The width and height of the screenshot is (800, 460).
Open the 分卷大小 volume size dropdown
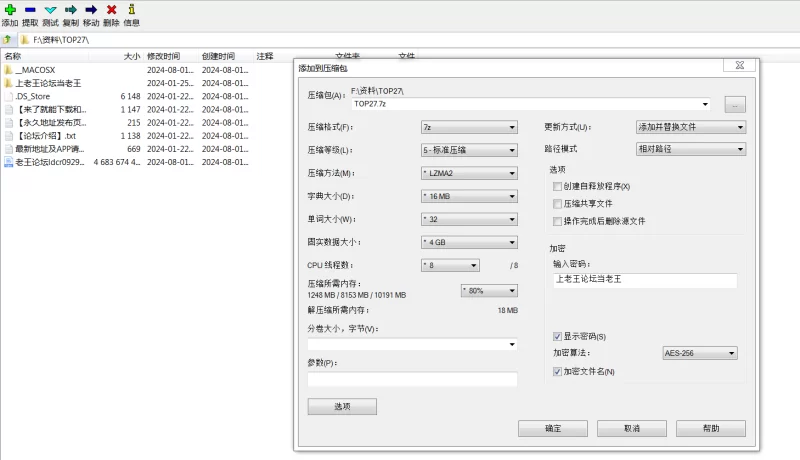pyautogui.click(x=512, y=345)
